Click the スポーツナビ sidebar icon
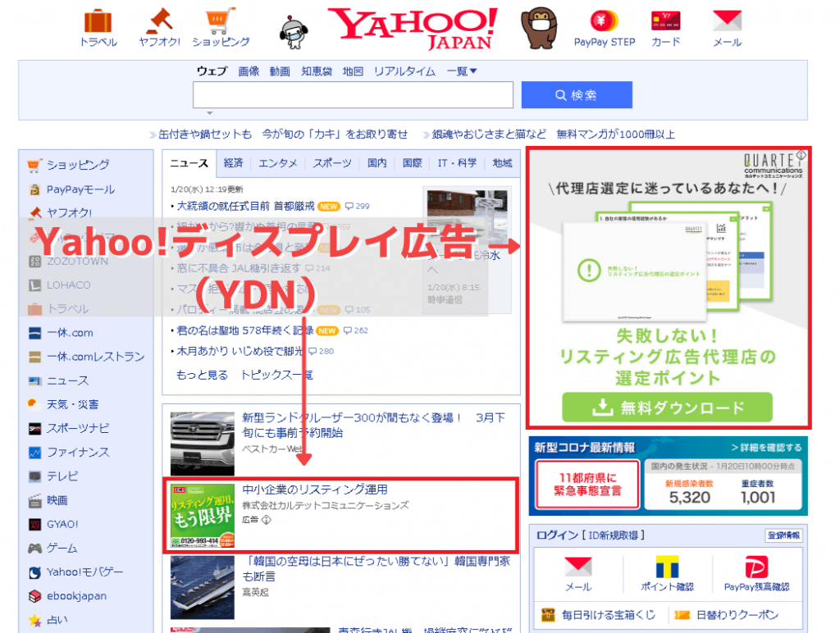840x633 pixels. 34,429
